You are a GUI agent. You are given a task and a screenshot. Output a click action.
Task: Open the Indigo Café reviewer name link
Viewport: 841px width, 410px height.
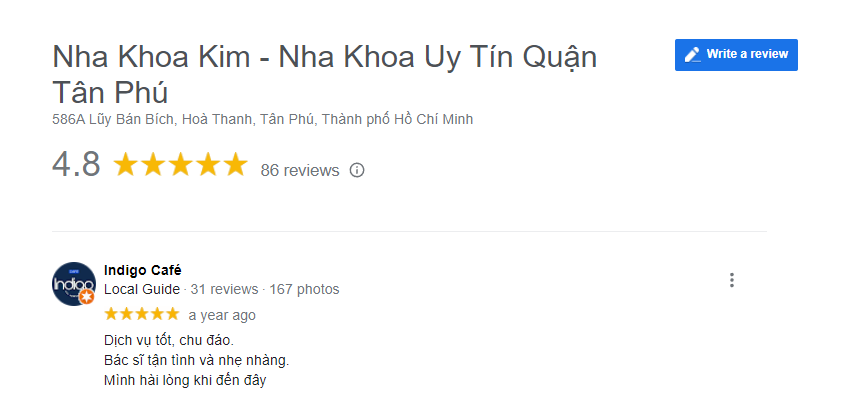pyautogui.click(x=143, y=270)
